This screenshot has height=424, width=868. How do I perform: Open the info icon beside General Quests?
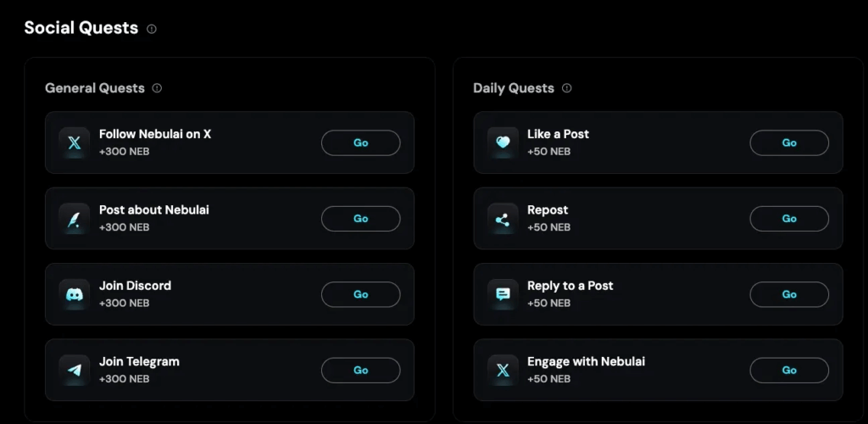coord(157,88)
